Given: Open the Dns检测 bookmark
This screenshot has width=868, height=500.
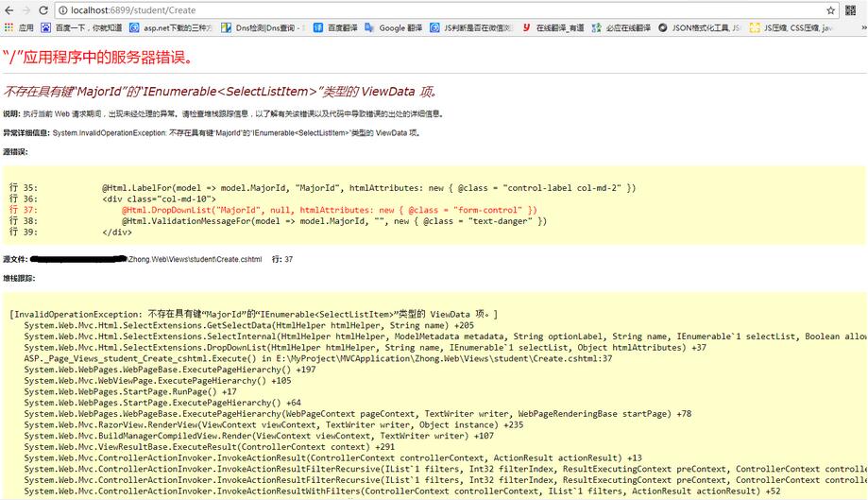Looking at the screenshot, I should [262, 28].
